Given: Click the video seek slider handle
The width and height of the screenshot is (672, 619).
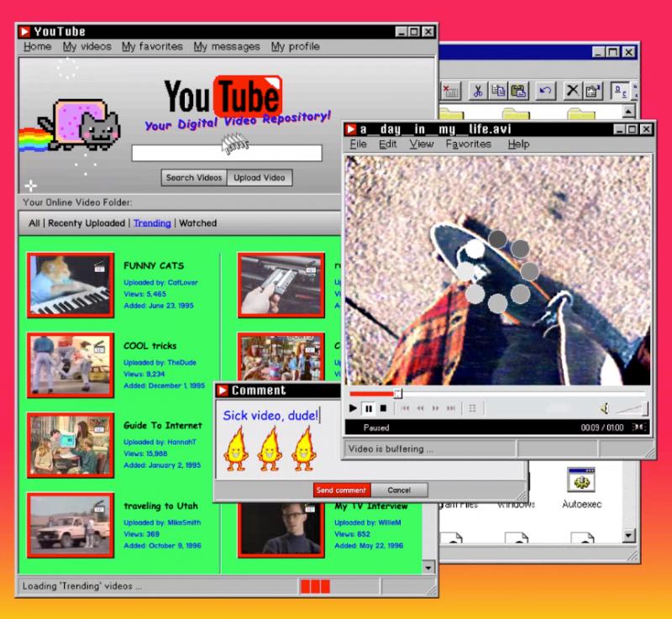Looking at the screenshot, I should (398, 393).
